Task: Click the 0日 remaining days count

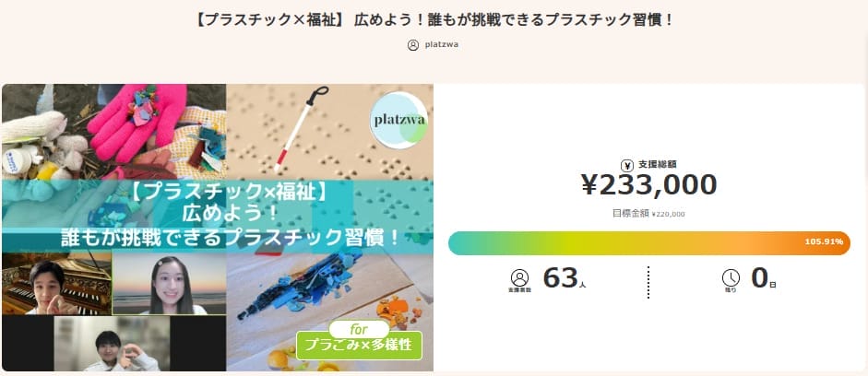Action: click(763, 277)
